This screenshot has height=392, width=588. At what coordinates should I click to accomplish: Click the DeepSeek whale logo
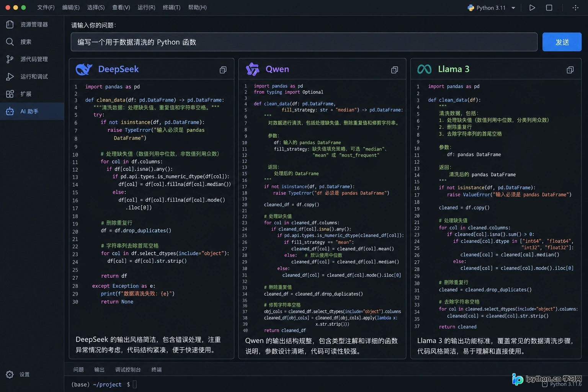click(84, 69)
